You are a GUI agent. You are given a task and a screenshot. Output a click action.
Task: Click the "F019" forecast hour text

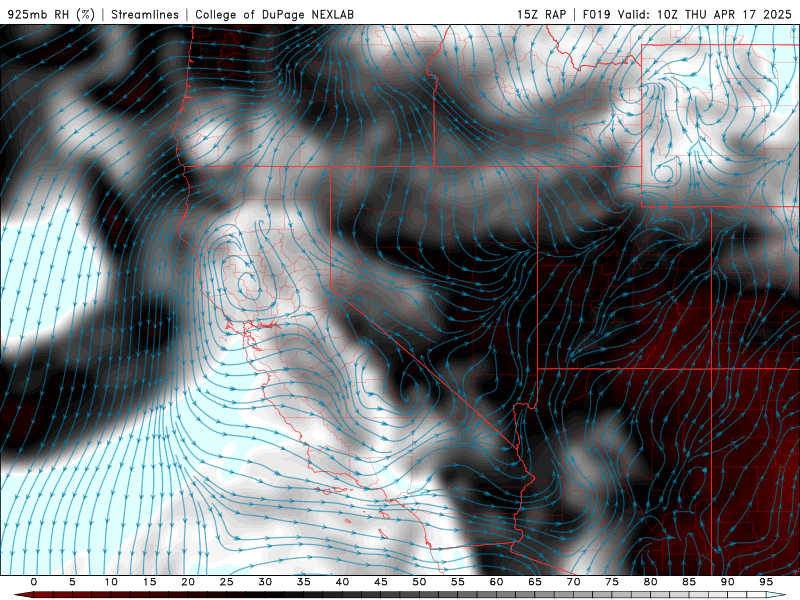click(x=596, y=14)
